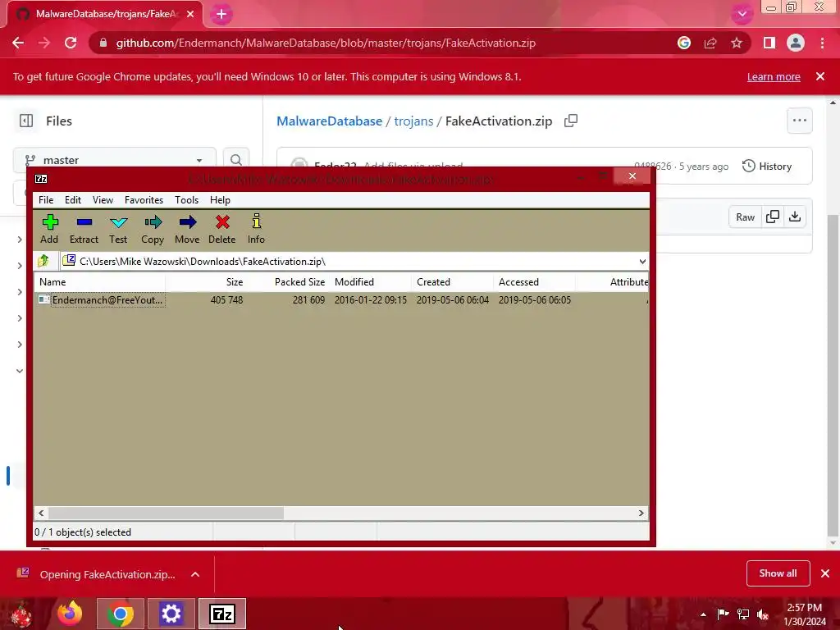Copy the file path on GitHub
The height and width of the screenshot is (630, 840).
tap(571, 121)
